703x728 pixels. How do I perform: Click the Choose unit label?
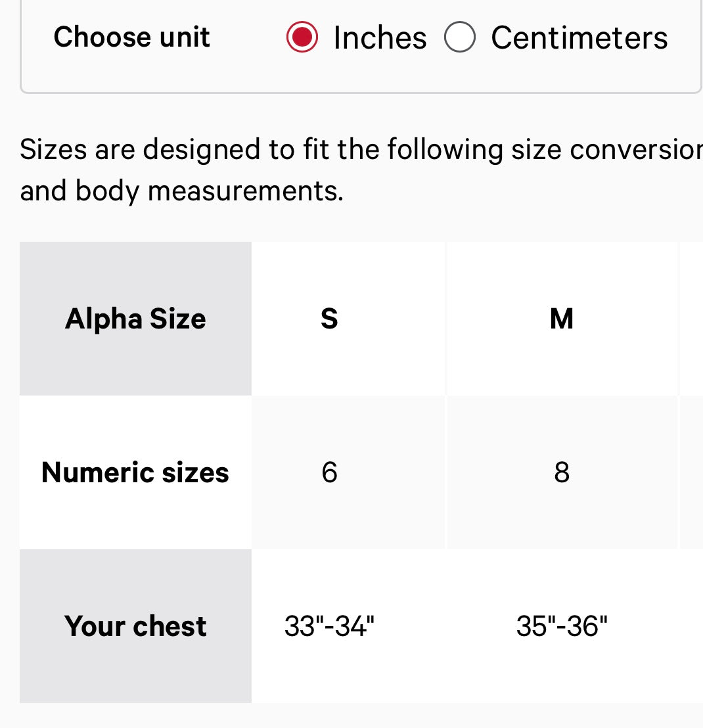click(131, 37)
